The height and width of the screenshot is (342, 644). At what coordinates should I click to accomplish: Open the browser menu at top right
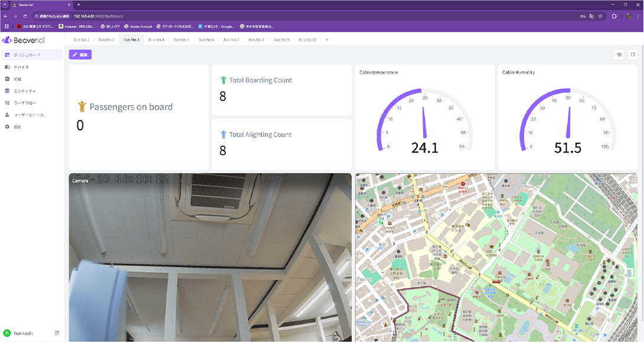tap(637, 17)
